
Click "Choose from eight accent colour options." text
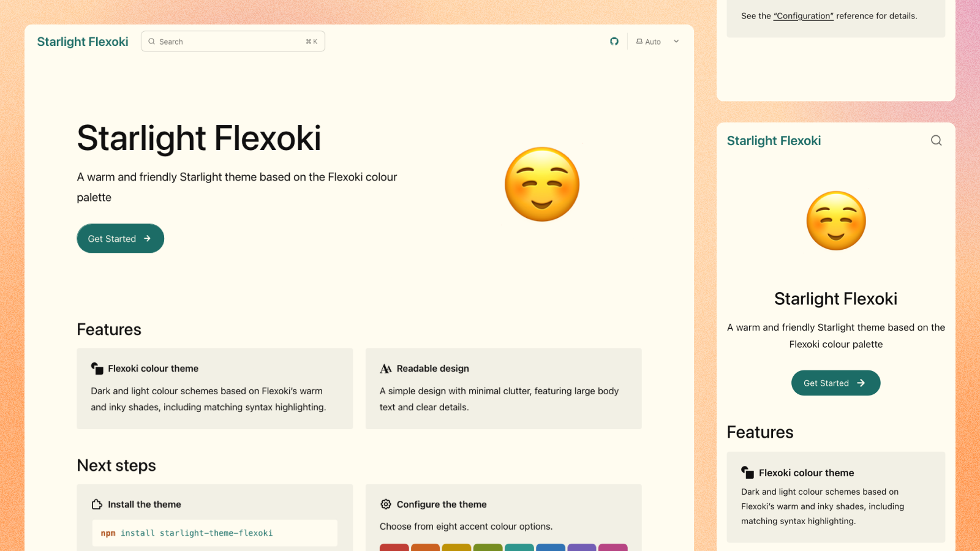(466, 527)
